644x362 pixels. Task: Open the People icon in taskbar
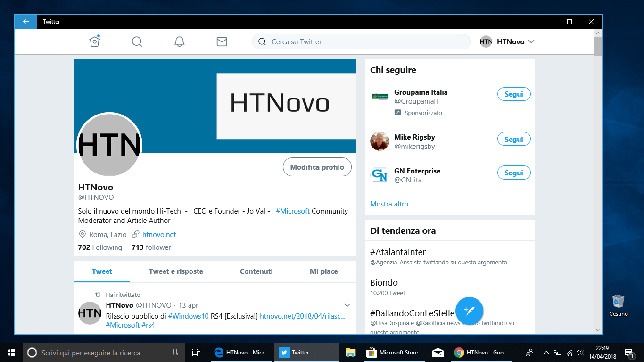(529, 352)
